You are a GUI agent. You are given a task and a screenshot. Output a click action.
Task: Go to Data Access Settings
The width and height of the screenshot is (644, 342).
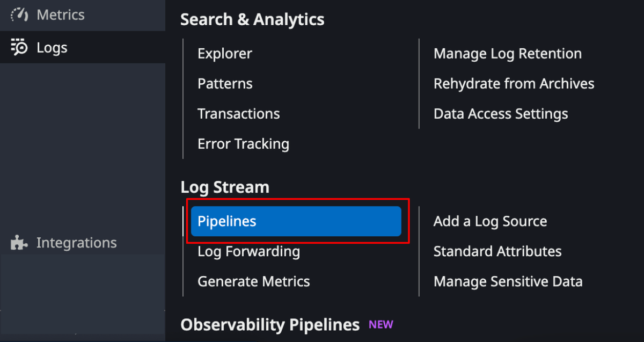[x=501, y=113]
